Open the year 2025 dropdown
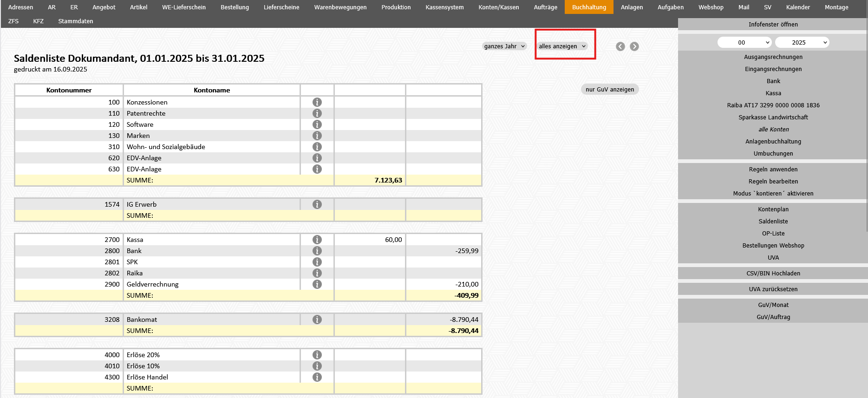 pyautogui.click(x=802, y=42)
